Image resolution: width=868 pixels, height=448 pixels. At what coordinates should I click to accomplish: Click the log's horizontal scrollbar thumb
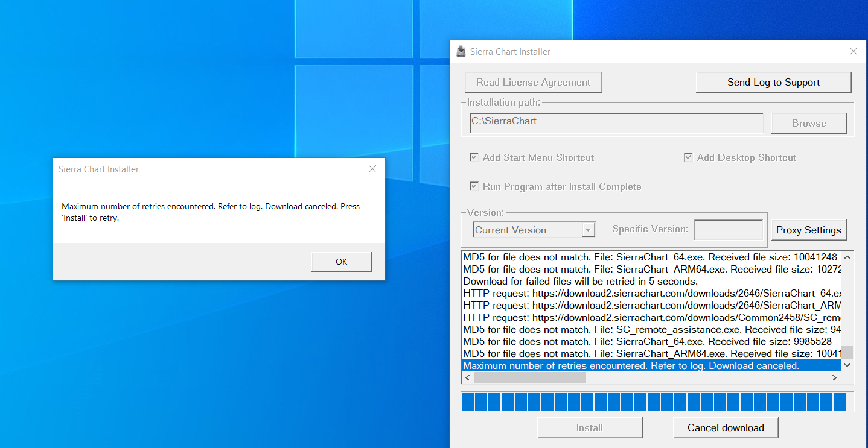coord(530,378)
